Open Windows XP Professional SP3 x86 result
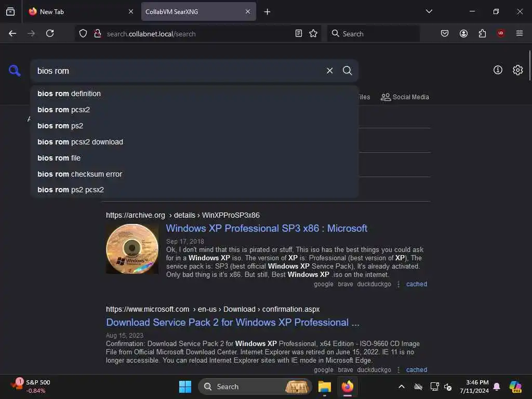532x399 pixels. pyautogui.click(x=267, y=229)
